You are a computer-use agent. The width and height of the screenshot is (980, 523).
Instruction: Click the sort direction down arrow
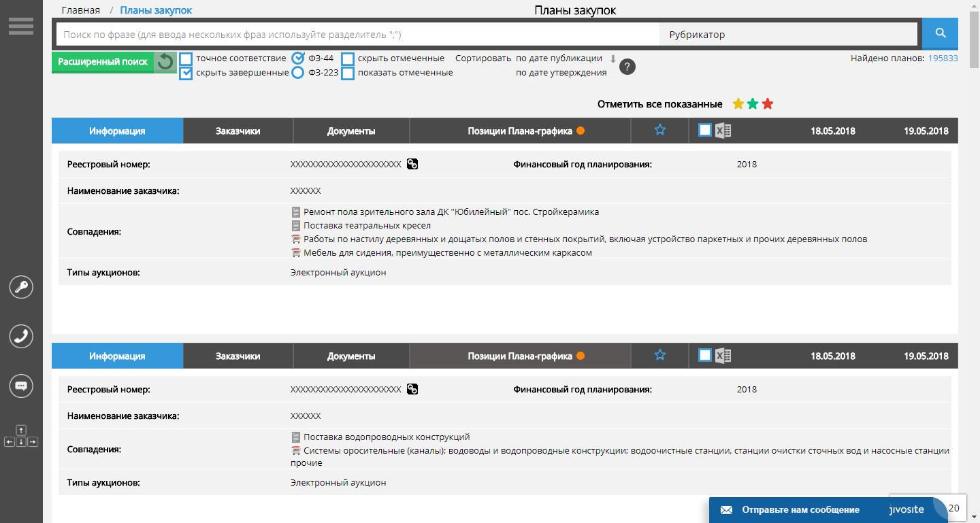point(612,59)
